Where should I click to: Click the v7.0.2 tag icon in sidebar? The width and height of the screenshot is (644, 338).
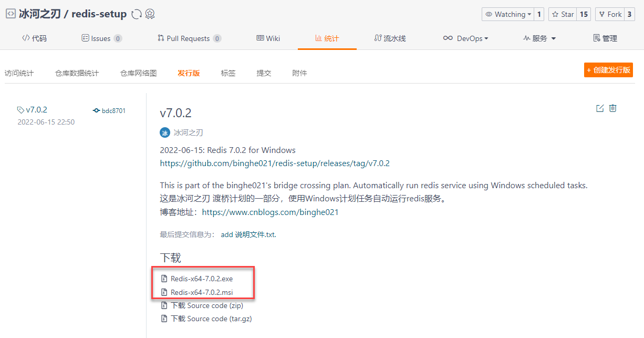[20, 110]
